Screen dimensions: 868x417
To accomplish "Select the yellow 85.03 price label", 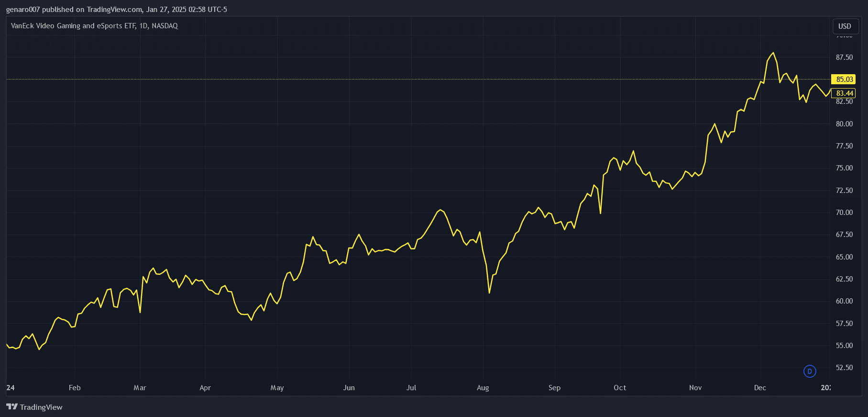I will [x=844, y=79].
